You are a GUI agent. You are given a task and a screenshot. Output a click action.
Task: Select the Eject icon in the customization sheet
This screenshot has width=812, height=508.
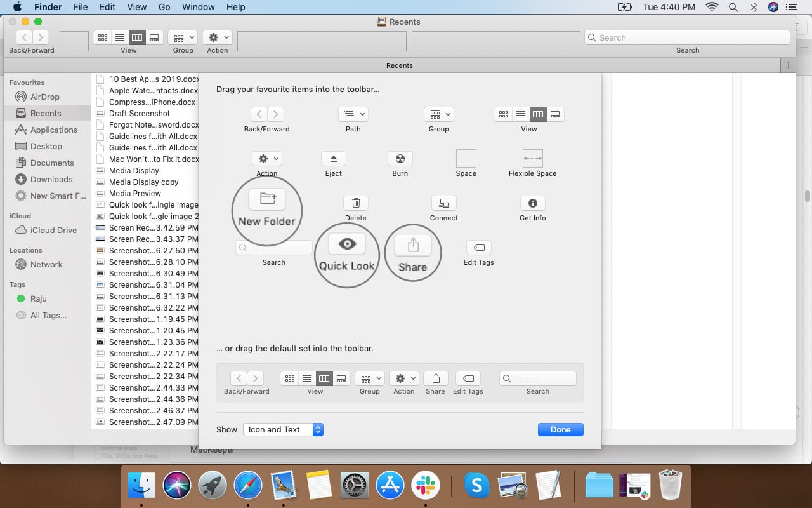[333, 159]
